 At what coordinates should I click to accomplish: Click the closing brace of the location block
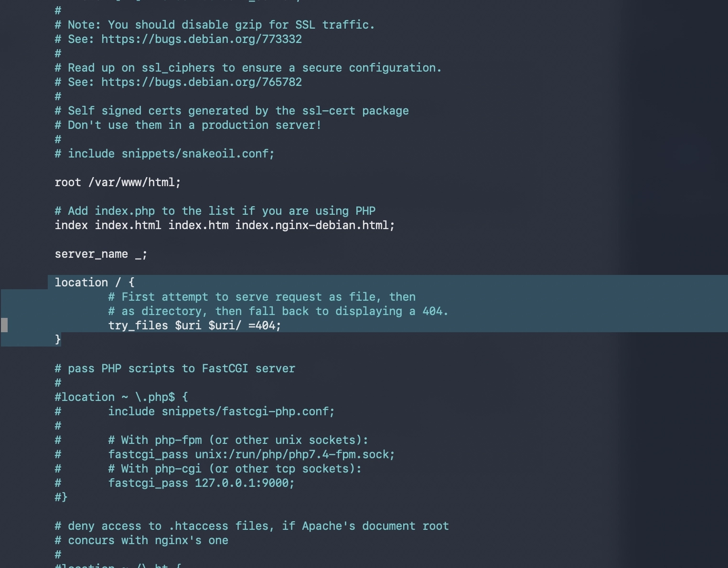tap(58, 339)
